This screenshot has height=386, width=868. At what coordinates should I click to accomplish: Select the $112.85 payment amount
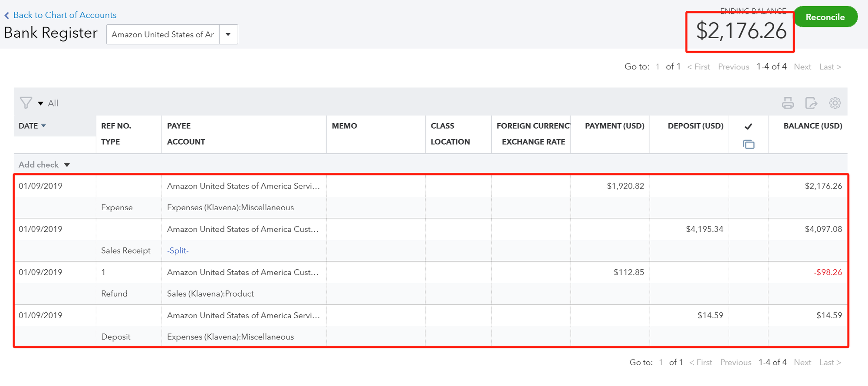[629, 272]
